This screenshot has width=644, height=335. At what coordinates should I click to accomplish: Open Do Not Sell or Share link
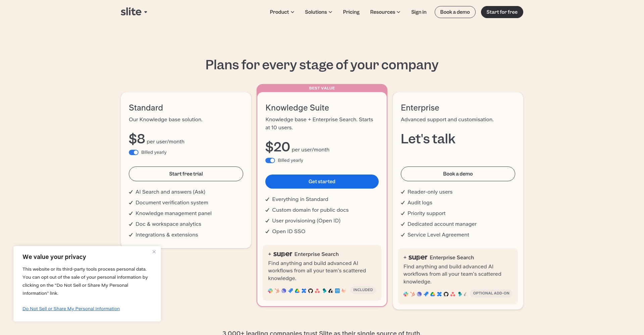tap(71, 309)
